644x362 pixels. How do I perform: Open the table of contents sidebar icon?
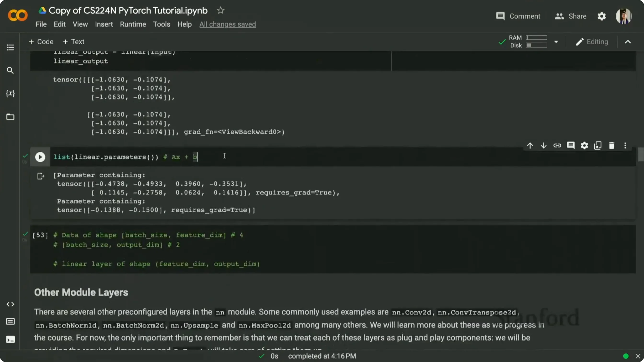(x=10, y=47)
